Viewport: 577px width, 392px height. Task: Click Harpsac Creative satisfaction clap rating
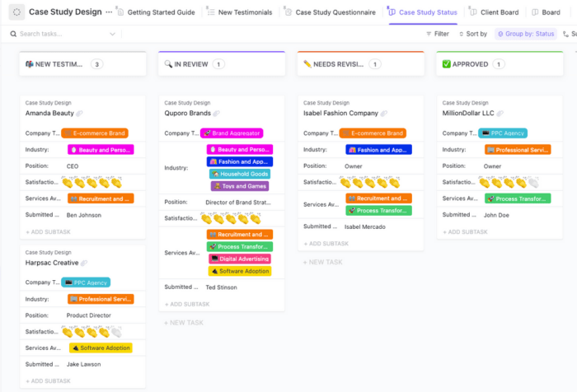[x=91, y=332]
